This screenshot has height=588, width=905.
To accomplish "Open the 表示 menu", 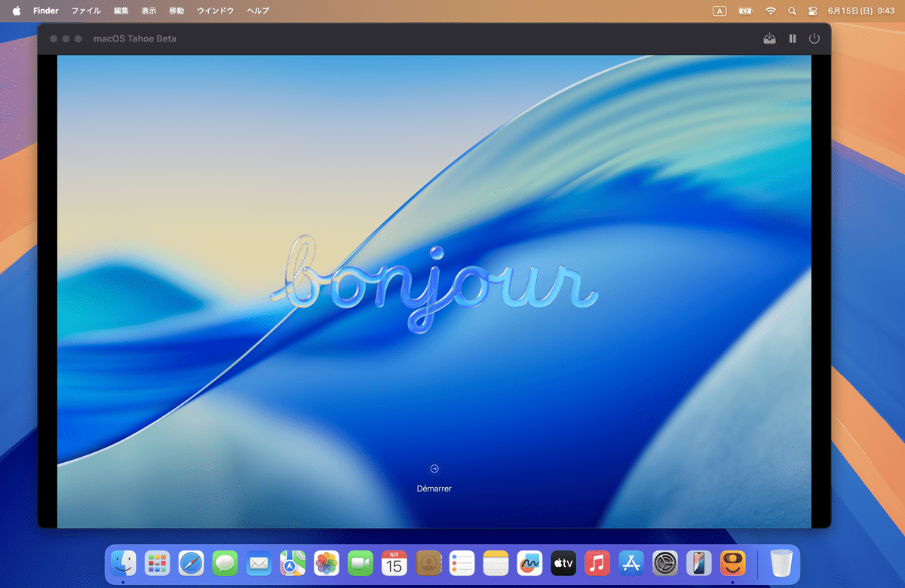I will pyautogui.click(x=149, y=11).
